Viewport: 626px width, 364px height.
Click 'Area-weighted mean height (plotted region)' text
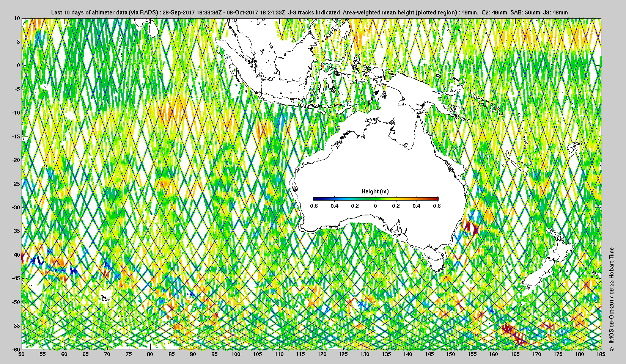click(x=400, y=13)
